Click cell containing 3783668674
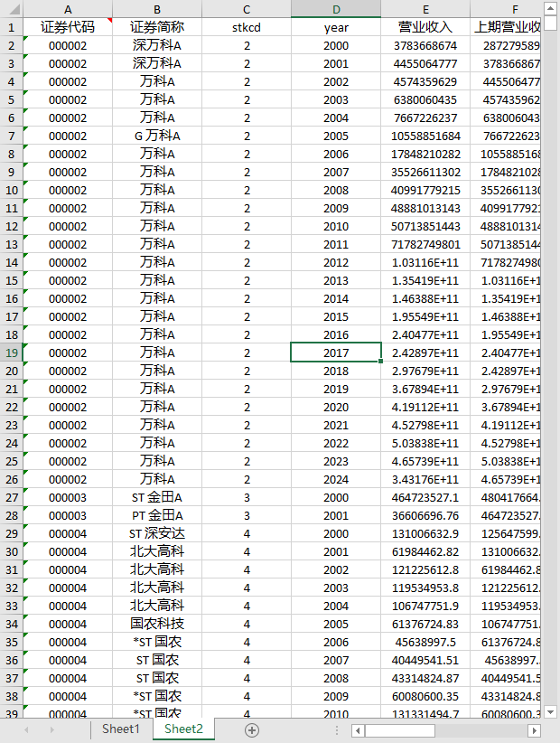The height and width of the screenshot is (743, 560). (425, 45)
